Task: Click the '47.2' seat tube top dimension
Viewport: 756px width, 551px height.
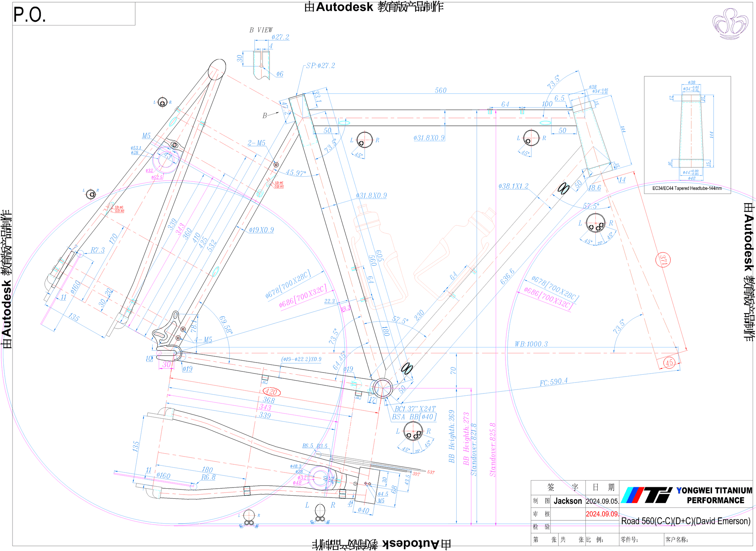Action: pyautogui.click(x=286, y=108)
